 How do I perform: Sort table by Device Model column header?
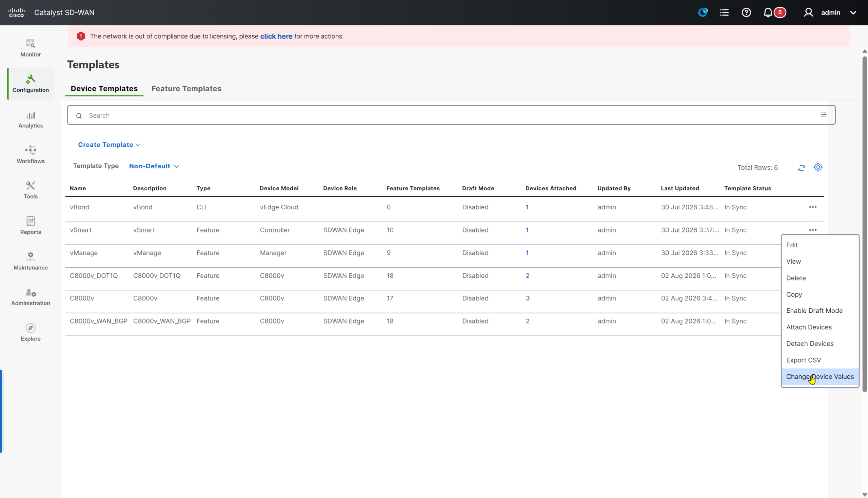[x=279, y=188]
